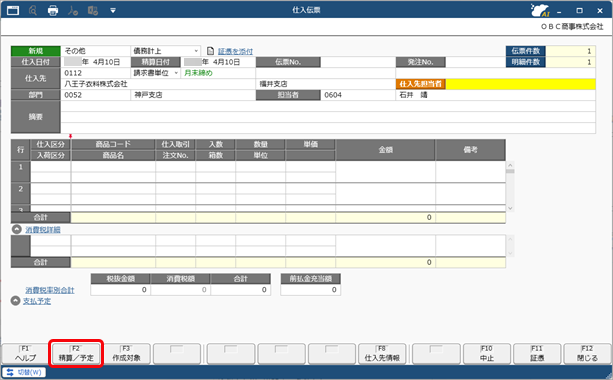
Task: Click the document icon beside 証憑を添付
Action: coord(210,51)
